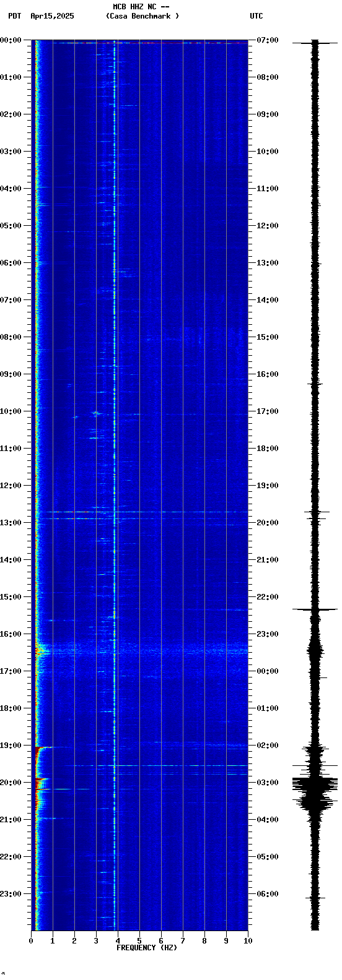Click the "07:00" label on the UTC axis
This screenshot has width=342, height=980.
click(x=268, y=40)
